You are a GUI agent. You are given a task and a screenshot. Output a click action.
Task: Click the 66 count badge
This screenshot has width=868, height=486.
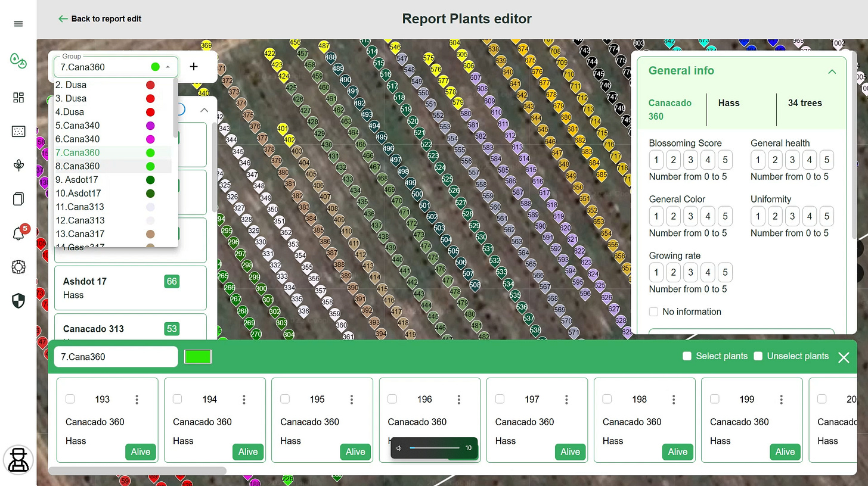pos(172,281)
